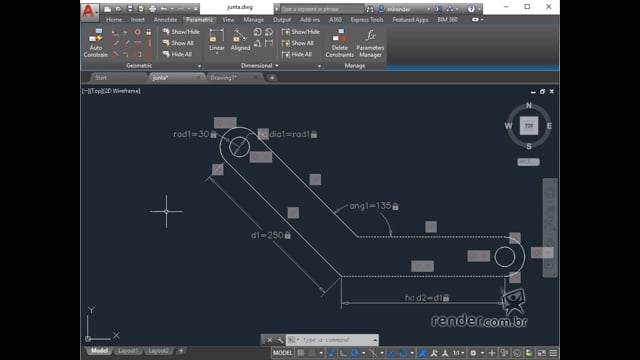
Task: Switch to the Express Tools ribbon tab
Action: click(x=367, y=20)
